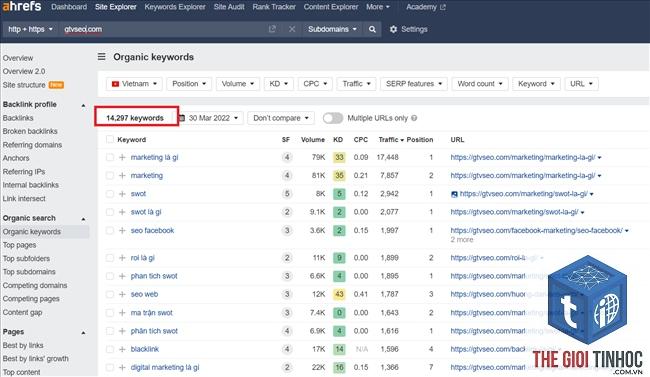650x377 pixels.
Task: Check the 'marketing' row checkbox
Action: 110,176
